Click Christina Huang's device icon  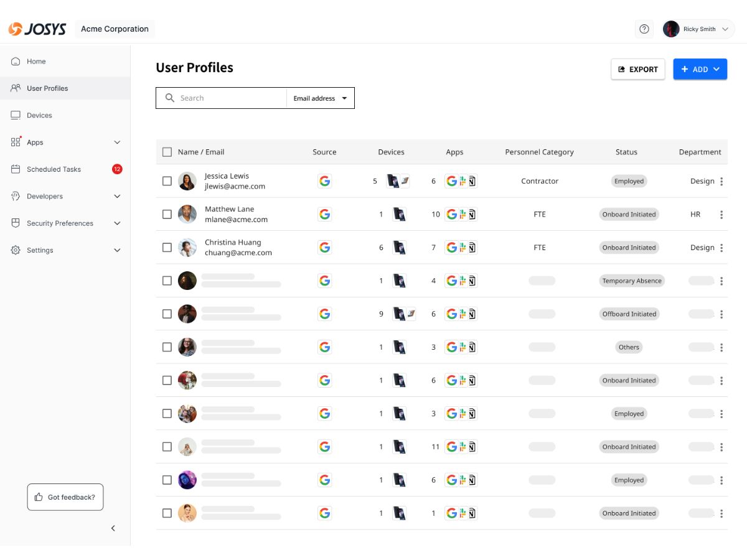tap(400, 248)
